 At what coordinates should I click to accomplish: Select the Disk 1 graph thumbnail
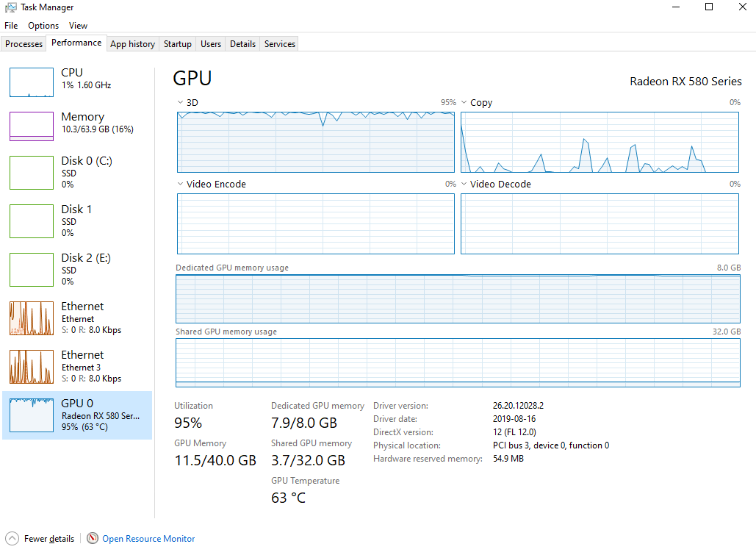click(x=32, y=221)
